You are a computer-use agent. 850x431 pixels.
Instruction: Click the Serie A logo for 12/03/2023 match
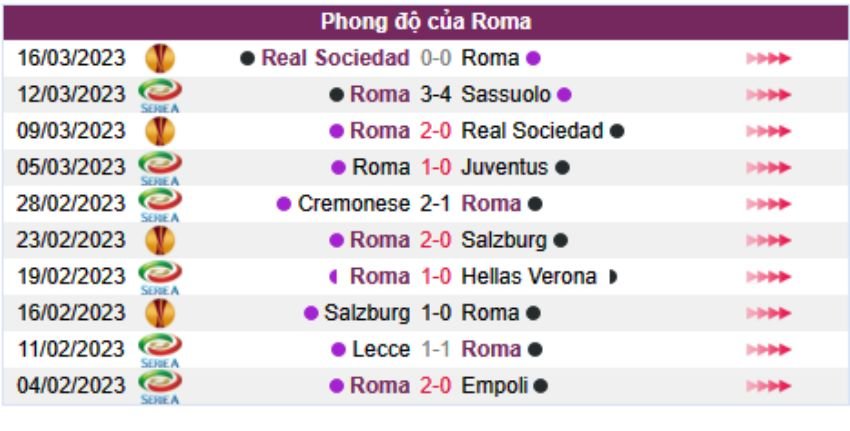tap(159, 95)
